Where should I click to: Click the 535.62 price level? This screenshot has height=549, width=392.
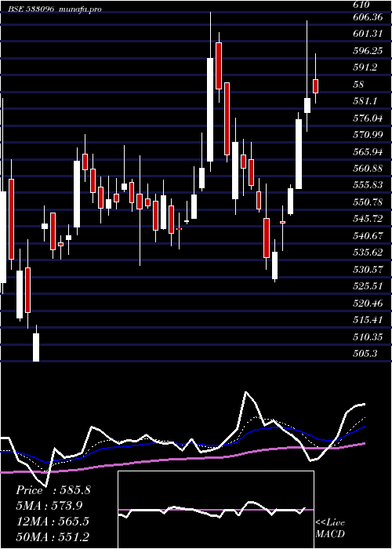point(368,253)
